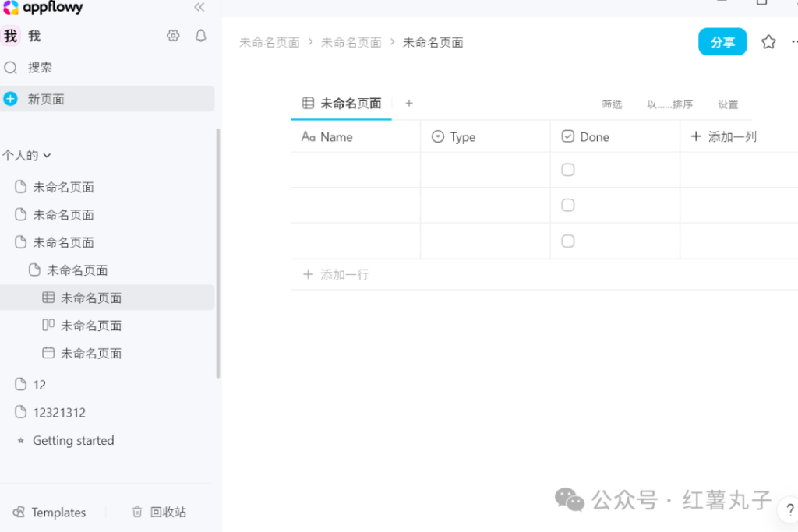Star the current page as favorite
798x532 pixels.
coord(768,41)
